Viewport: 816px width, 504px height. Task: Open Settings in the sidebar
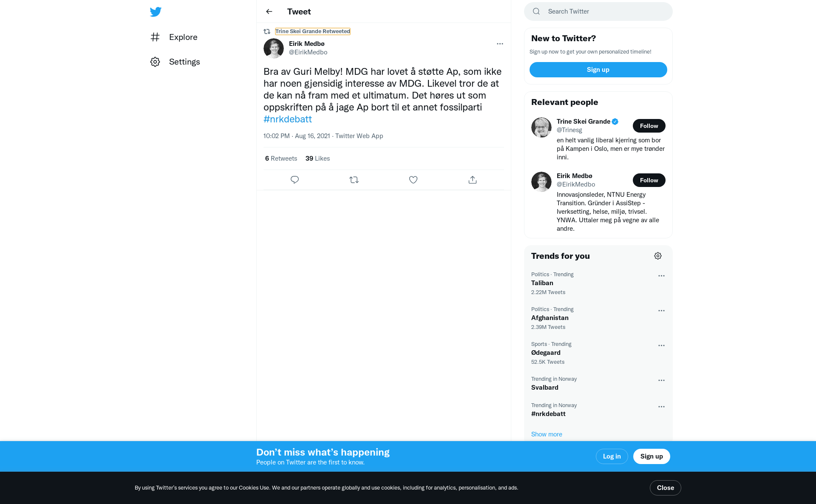click(x=175, y=62)
